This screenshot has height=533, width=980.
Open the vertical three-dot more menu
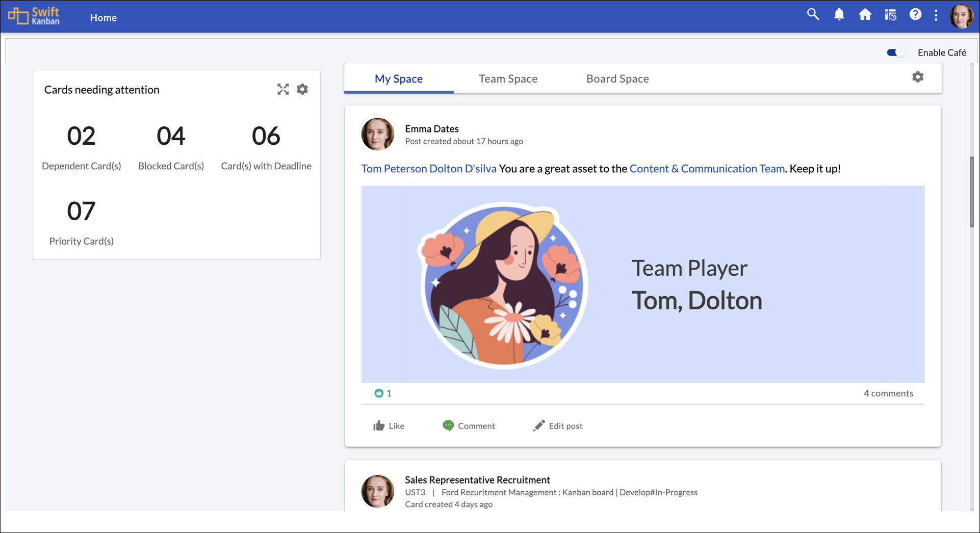click(936, 15)
